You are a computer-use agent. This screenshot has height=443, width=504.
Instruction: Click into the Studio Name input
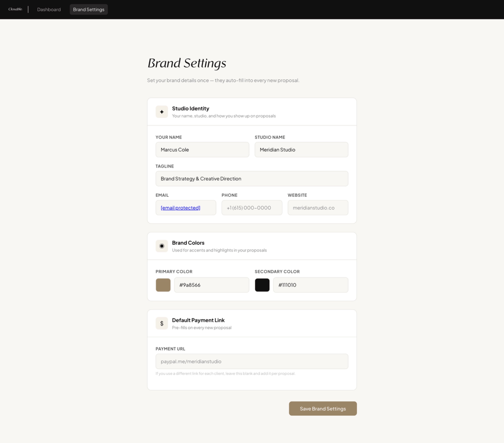pos(301,150)
